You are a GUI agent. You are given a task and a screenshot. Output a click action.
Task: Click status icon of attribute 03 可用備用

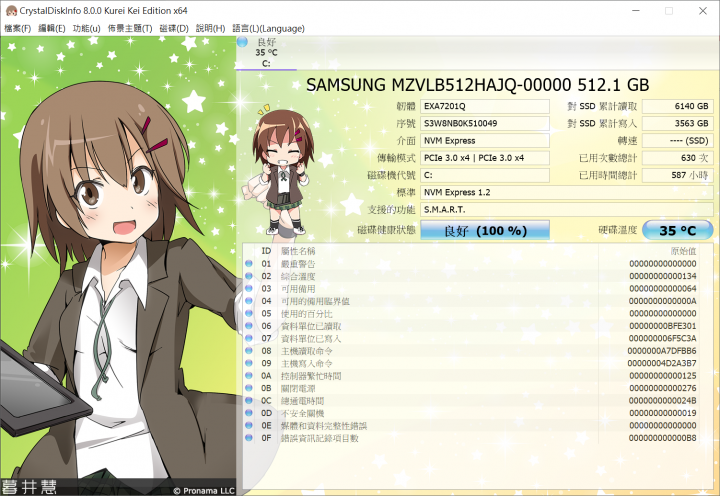[249, 288]
